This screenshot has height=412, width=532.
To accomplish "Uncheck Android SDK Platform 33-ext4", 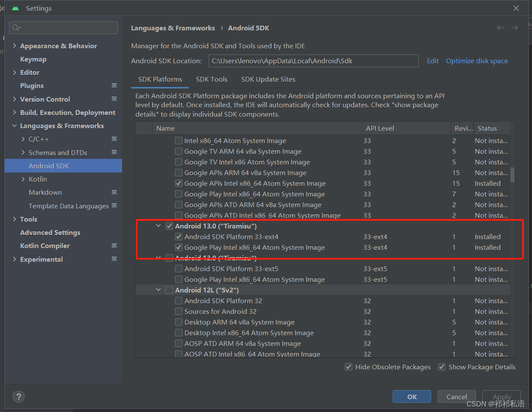I will point(179,237).
